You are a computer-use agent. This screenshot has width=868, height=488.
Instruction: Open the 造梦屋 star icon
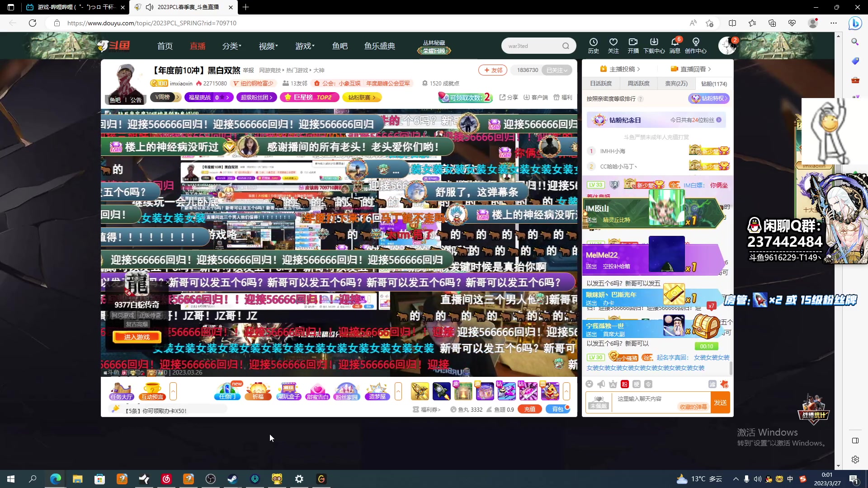(x=377, y=391)
